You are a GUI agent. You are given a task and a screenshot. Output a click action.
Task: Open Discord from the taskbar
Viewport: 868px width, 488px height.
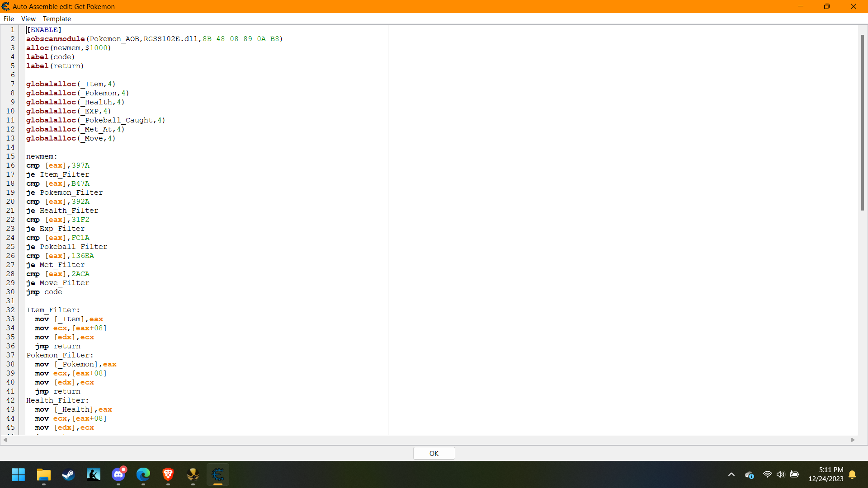pos(118,475)
